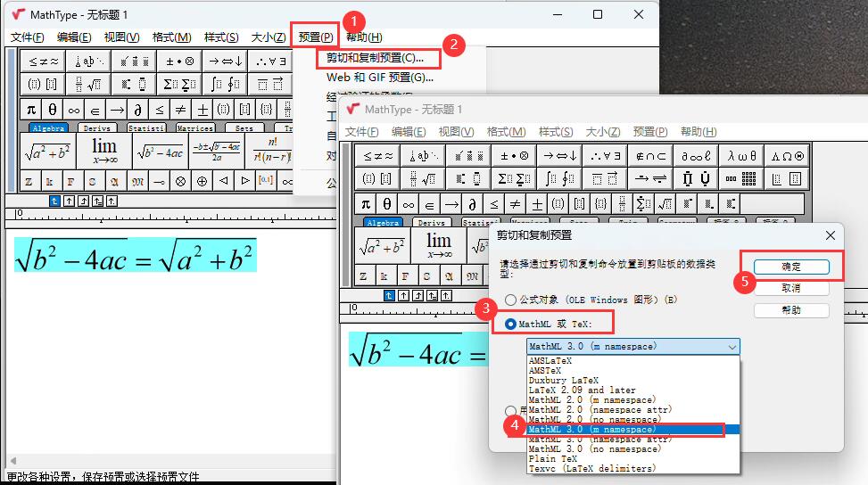Image resolution: width=868 pixels, height=485 pixels.
Task: Open fence templates palette in left window
Action: tap(43, 84)
